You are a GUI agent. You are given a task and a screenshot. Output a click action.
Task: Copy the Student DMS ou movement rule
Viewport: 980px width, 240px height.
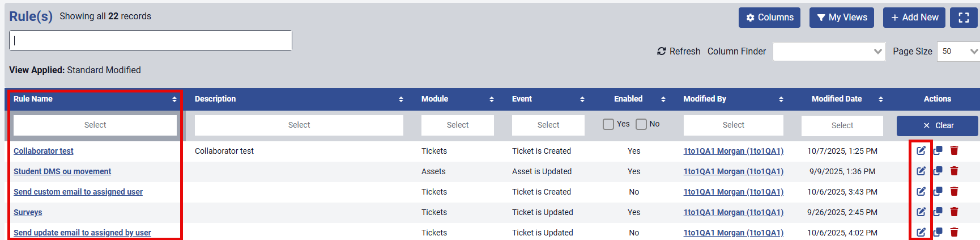[938, 171]
